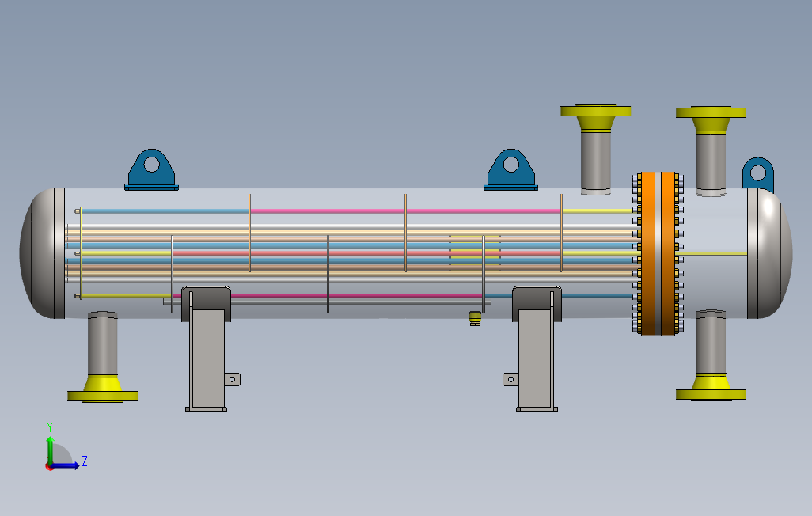The height and width of the screenshot is (516, 812).
Task: Click the earthing lug on left saddle
Action: 233,380
